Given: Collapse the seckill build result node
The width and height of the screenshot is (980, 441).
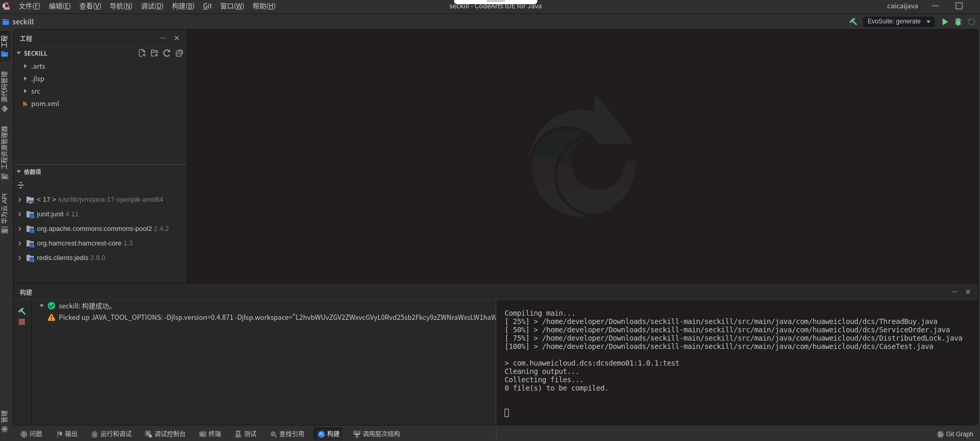Looking at the screenshot, I should point(42,306).
